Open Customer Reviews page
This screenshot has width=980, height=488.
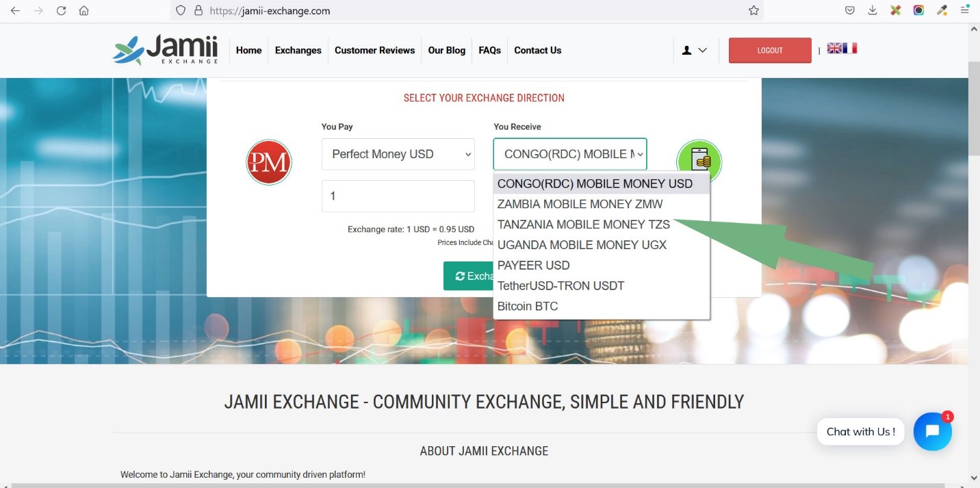click(x=375, y=51)
